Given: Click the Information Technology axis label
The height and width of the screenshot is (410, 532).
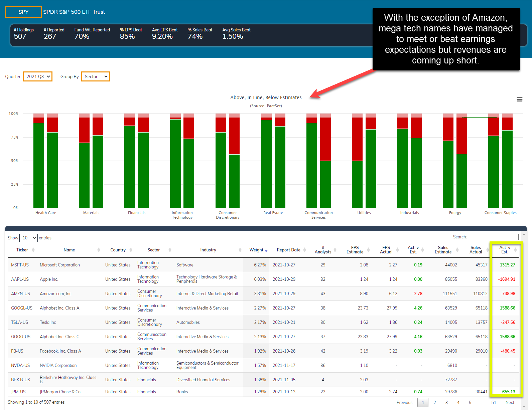Looking at the screenshot, I should click(x=182, y=215).
